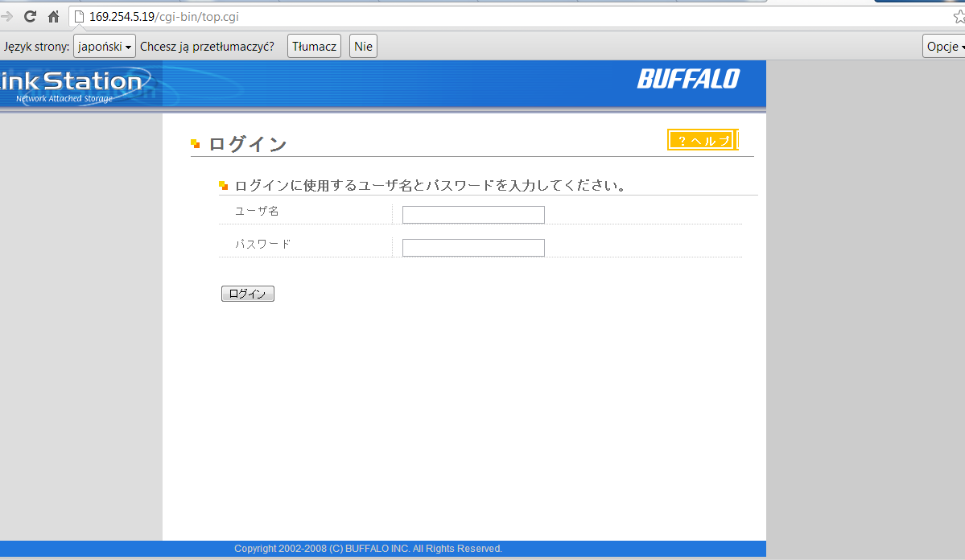Click the Copyright 2002-2008 BUFFALO INC. footer text

[x=368, y=548]
